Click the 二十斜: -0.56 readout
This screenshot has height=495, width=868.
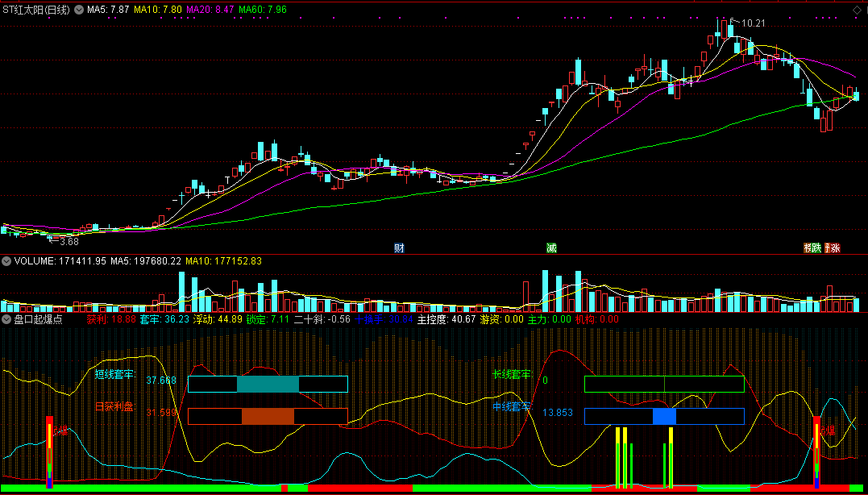click(x=322, y=319)
